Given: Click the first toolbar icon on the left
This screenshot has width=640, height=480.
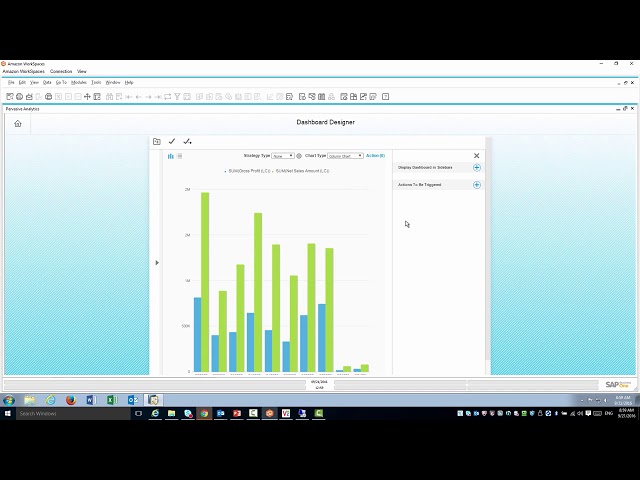Looking at the screenshot, I should pyautogui.click(x=10, y=97).
